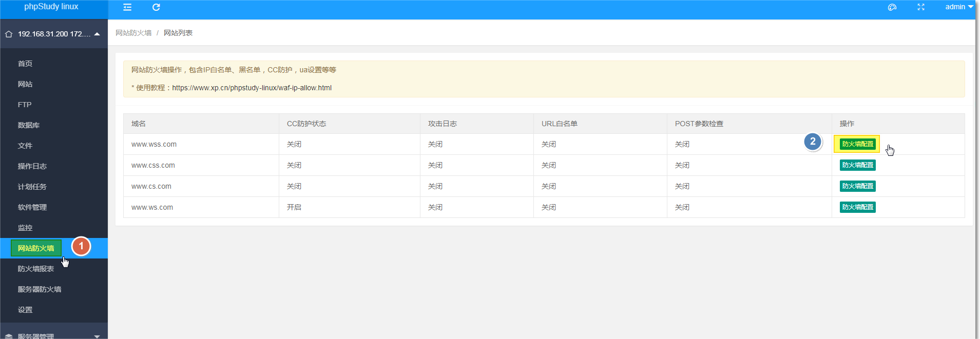Image resolution: width=980 pixels, height=339 pixels.
Task: Toggle the fullscreen icon
Action: [x=921, y=7]
